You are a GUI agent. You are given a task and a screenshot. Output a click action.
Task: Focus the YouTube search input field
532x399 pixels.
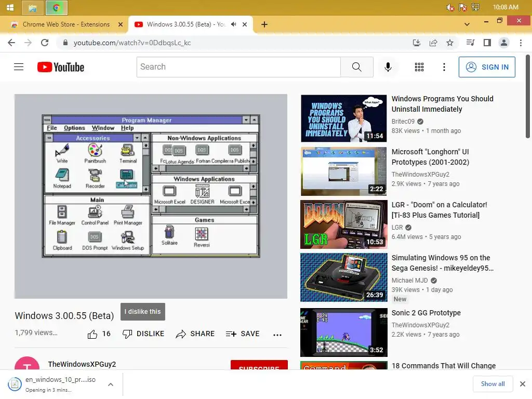238,67
